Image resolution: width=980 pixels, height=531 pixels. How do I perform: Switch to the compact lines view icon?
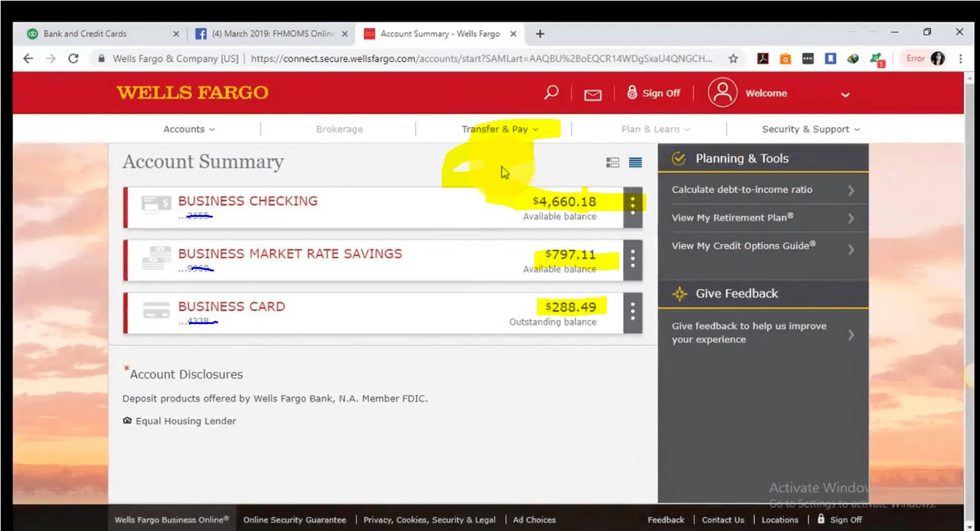[636, 162]
